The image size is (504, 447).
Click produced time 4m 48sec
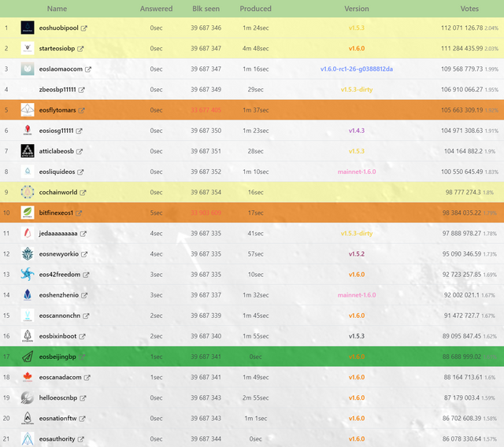coord(255,49)
